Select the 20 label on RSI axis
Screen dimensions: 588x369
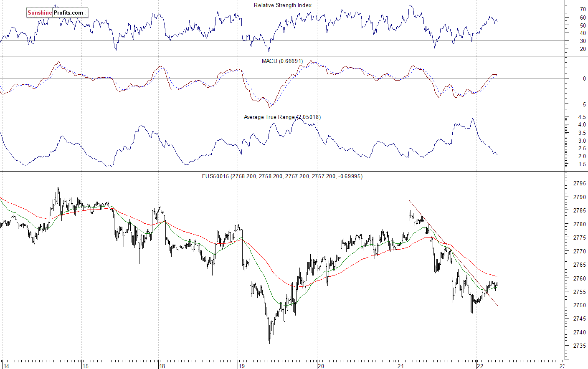coord(583,49)
